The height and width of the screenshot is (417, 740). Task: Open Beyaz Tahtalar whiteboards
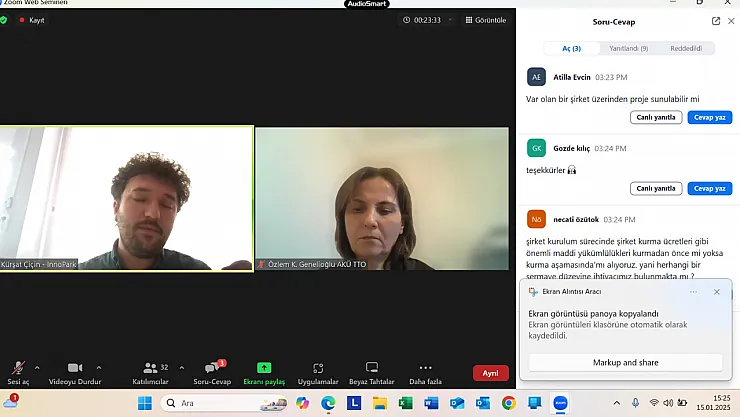(372, 369)
